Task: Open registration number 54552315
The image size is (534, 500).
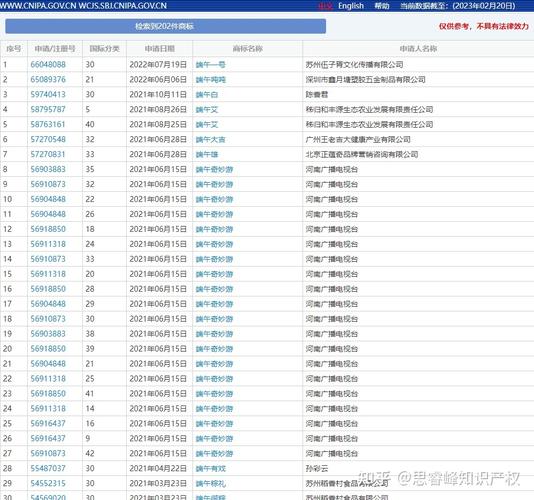Action: click(x=48, y=483)
